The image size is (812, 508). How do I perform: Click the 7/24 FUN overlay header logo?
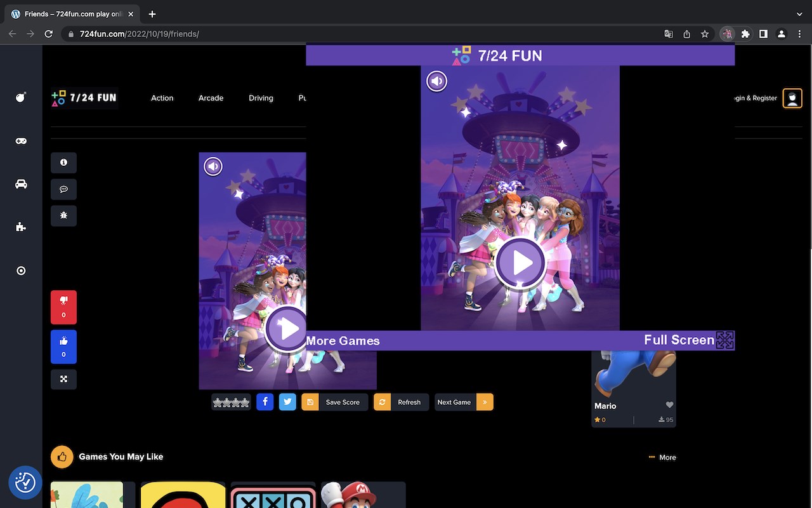coord(497,55)
